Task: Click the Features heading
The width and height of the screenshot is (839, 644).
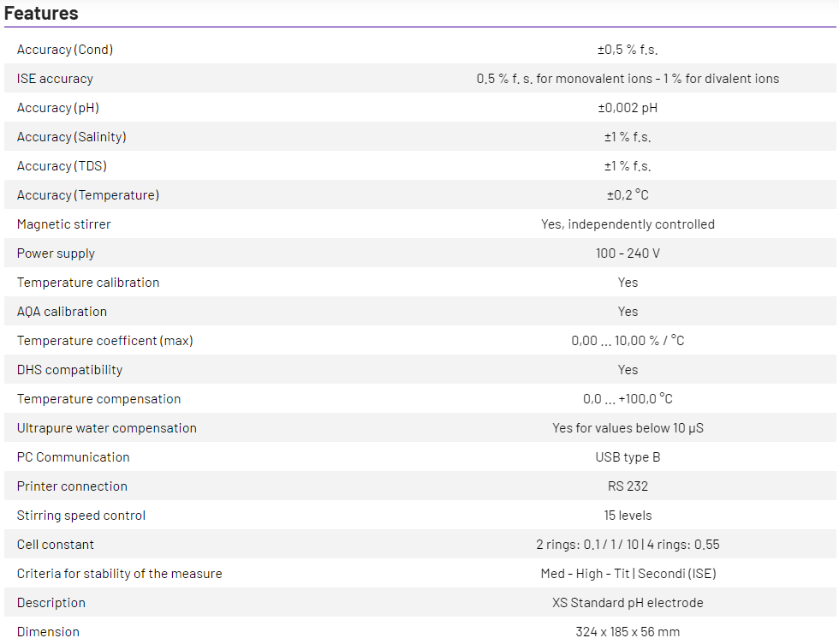Action: coord(41,14)
